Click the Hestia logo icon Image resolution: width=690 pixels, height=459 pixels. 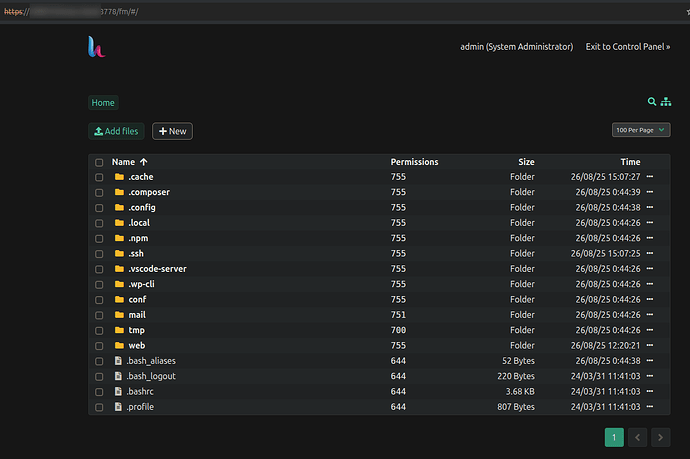pos(96,47)
